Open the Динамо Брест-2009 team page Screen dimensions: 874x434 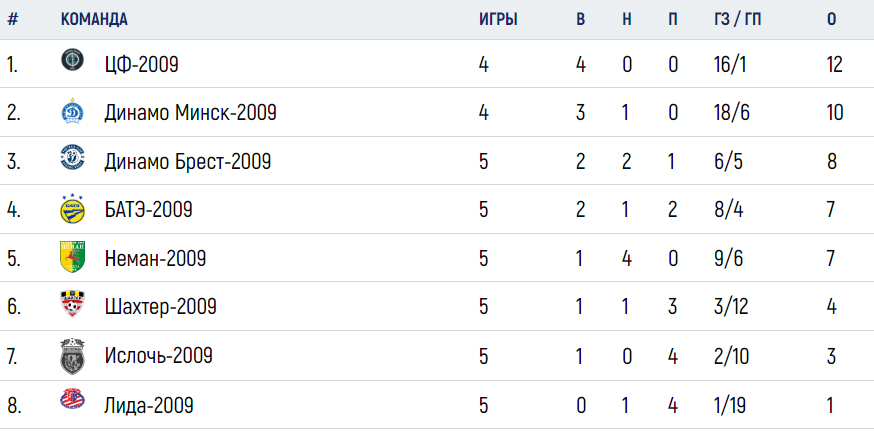click(188, 162)
